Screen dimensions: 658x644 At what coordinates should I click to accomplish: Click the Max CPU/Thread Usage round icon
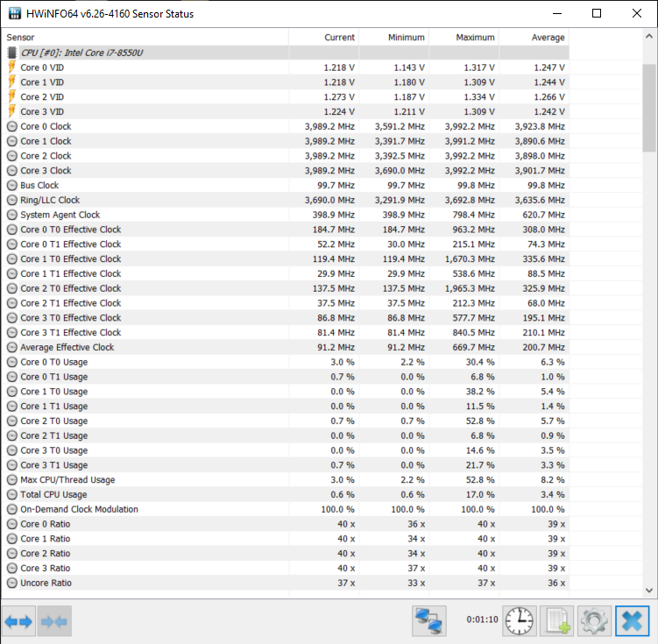pyautogui.click(x=12, y=480)
